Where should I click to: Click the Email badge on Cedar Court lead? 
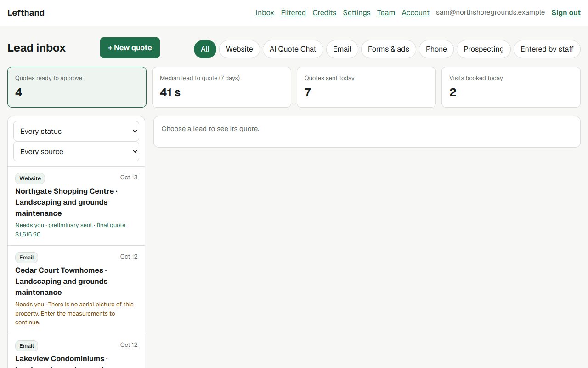point(27,258)
